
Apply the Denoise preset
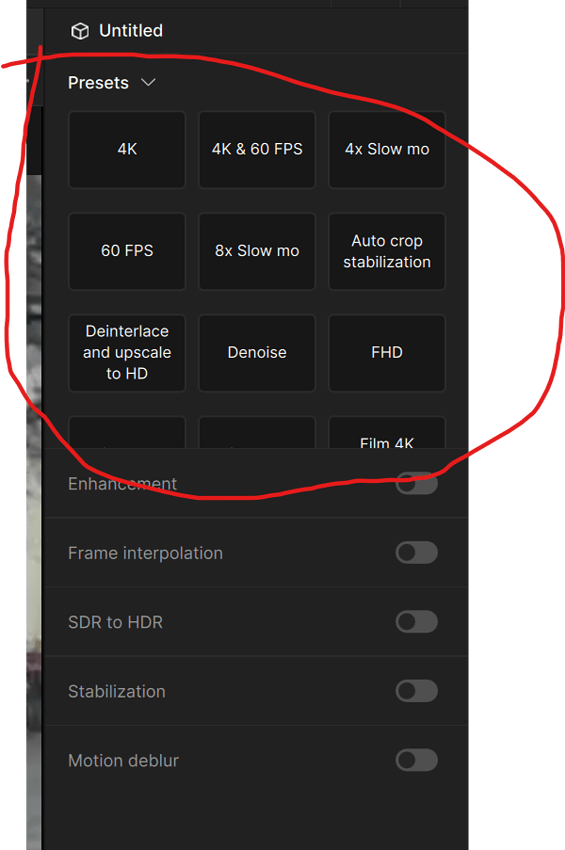pyautogui.click(x=257, y=353)
